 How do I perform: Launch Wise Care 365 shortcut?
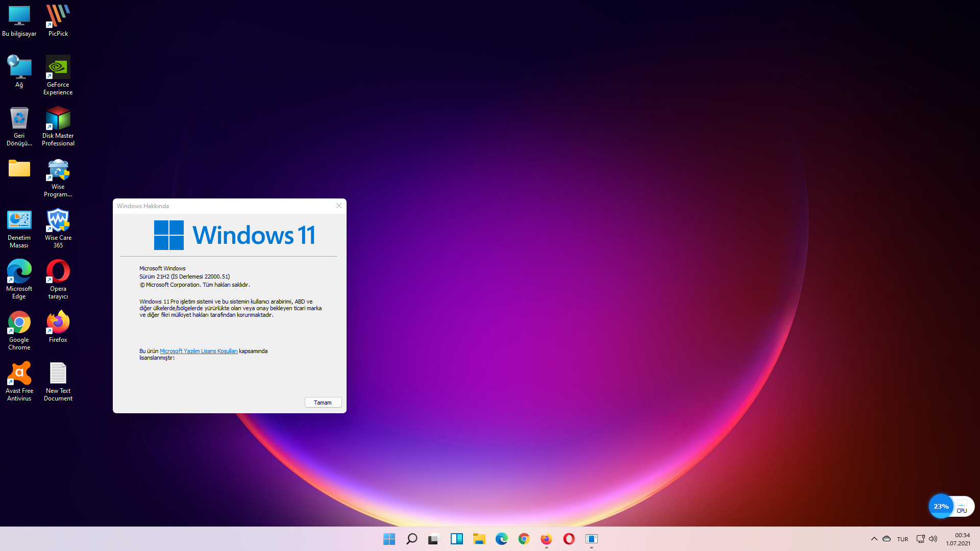(x=58, y=228)
